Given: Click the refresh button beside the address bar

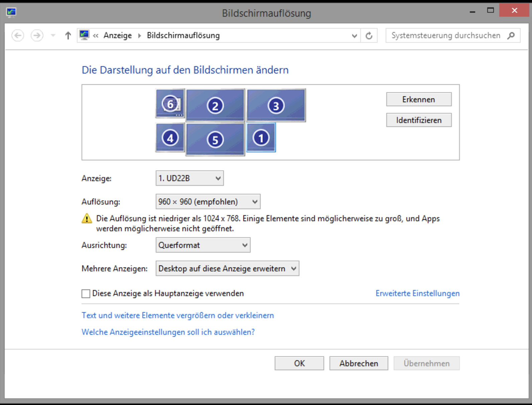Looking at the screenshot, I should point(369,35).
